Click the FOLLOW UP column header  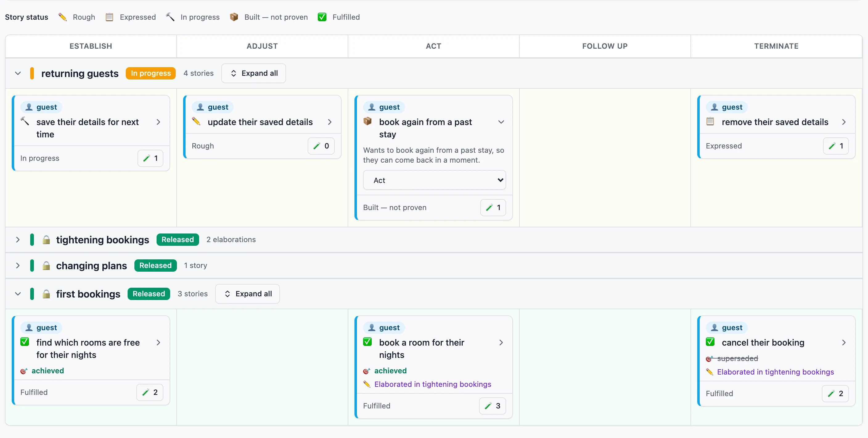pos(605,46)
